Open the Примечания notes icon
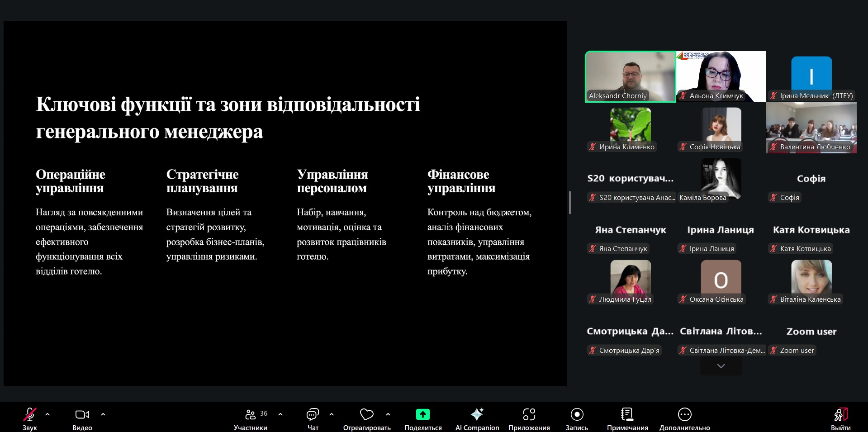The height and width of the screenshot is (432, 868). click(x=627, y=414)
